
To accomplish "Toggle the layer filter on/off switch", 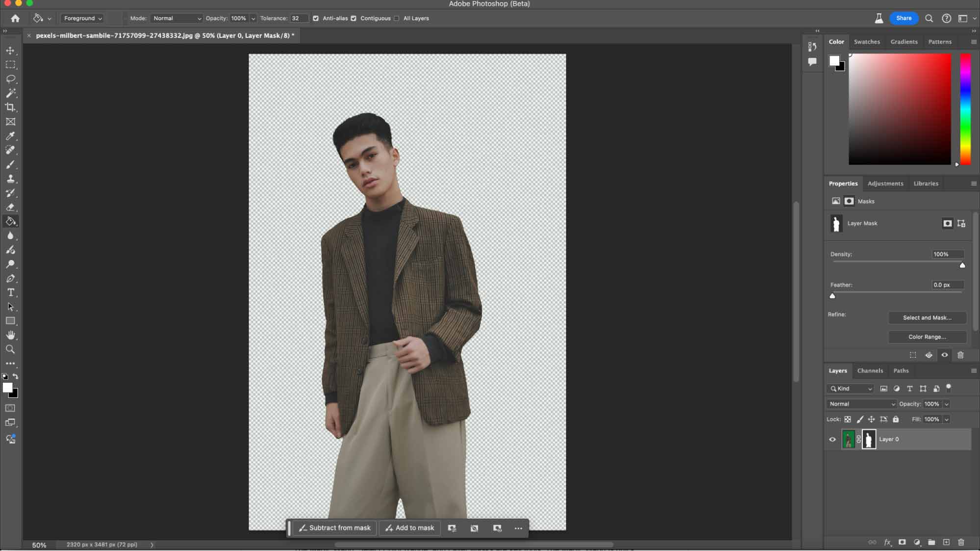I will tap(949, 388).
